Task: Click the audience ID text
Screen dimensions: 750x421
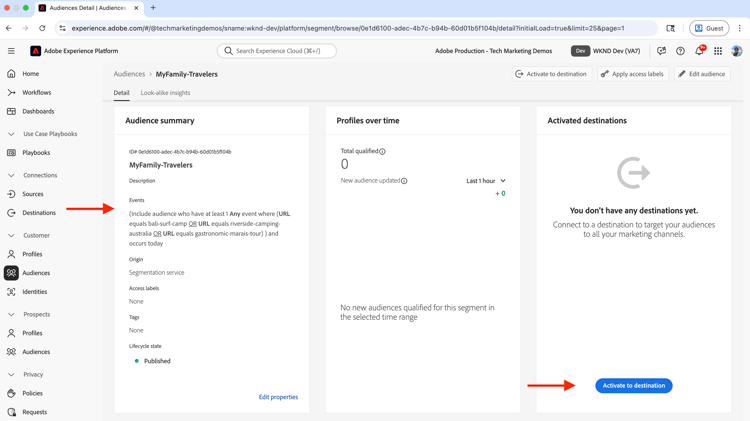Action: click(180, 152)
